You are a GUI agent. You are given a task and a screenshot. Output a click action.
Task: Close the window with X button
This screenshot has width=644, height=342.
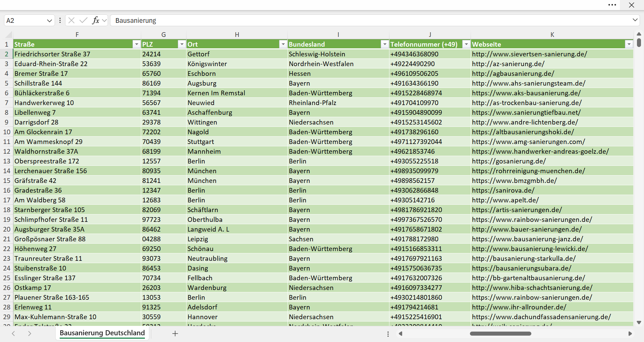[x=632, y=5]
